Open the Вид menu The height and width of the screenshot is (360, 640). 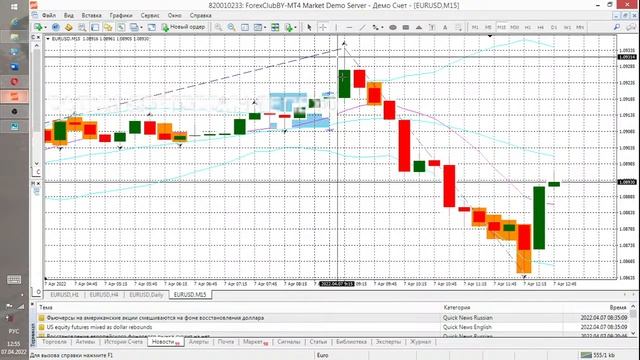pos(69,16)
